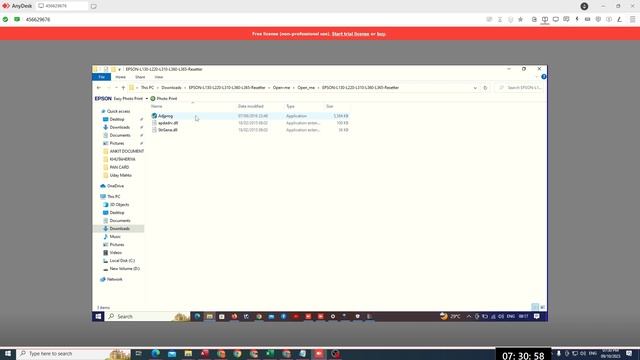Screen dimensions: 640x360
Task: Sort files by the Size column
Action: (x=329, y=107)
